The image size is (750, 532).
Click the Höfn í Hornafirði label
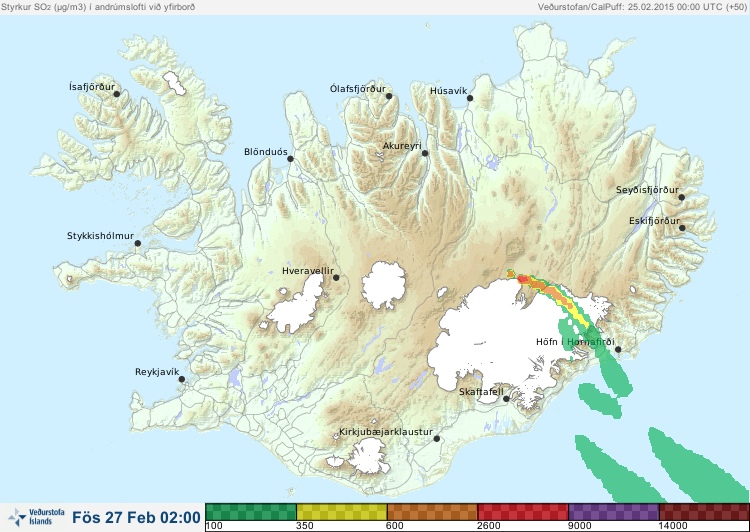(x=575, y=342)
